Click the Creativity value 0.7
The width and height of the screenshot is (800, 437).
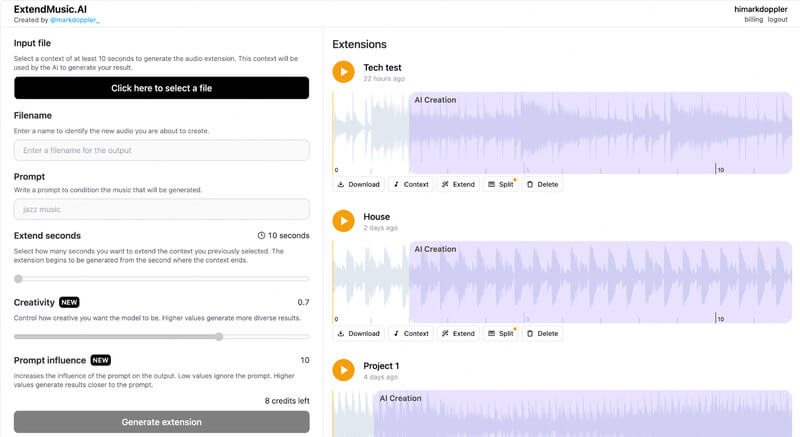304,302
